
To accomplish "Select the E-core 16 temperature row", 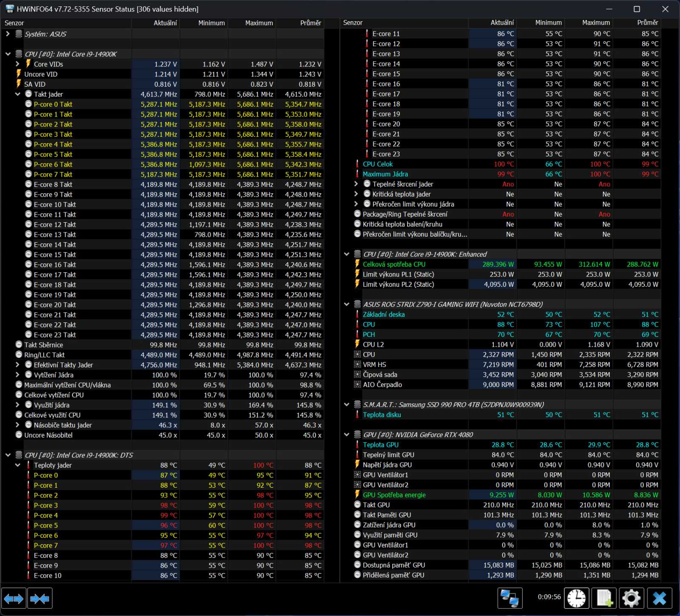I will click(501, 84).
